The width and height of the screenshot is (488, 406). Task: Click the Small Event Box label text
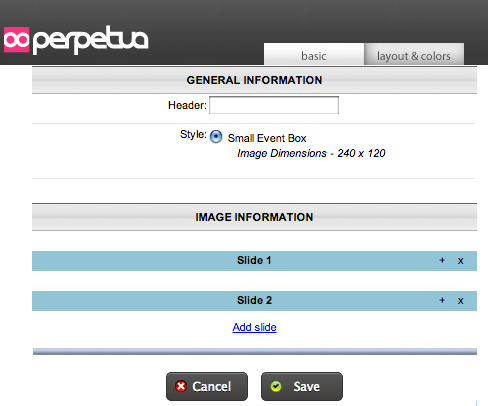pyautogui.click(x=267, y=138)
